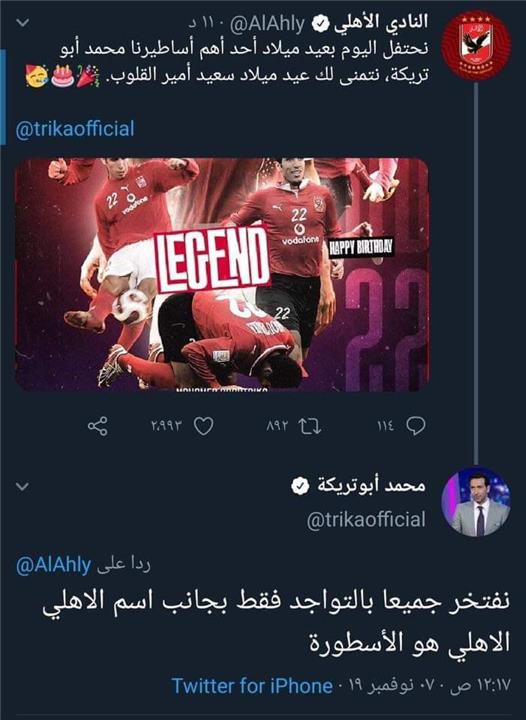The image size is (526, 720).
Task: Click the reply speech bubble icon
Action: [x=415, y=426]
